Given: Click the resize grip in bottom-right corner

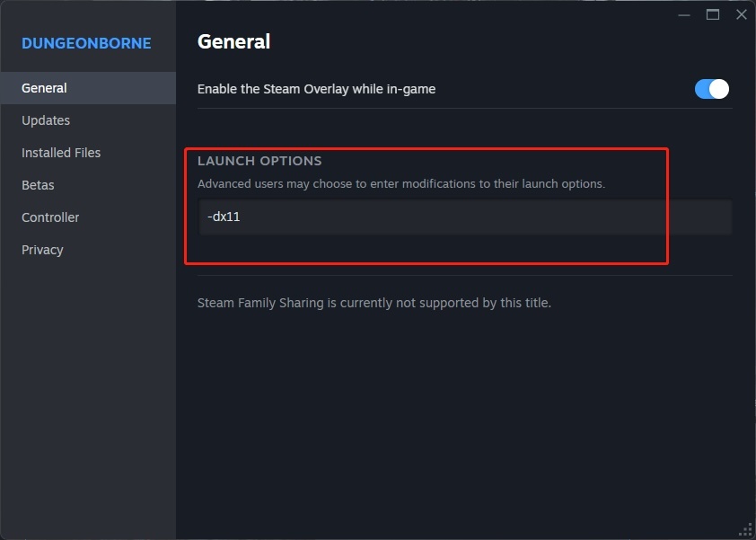Looking at the screenshot, I should pyautogui.click(x=745, y=529).
